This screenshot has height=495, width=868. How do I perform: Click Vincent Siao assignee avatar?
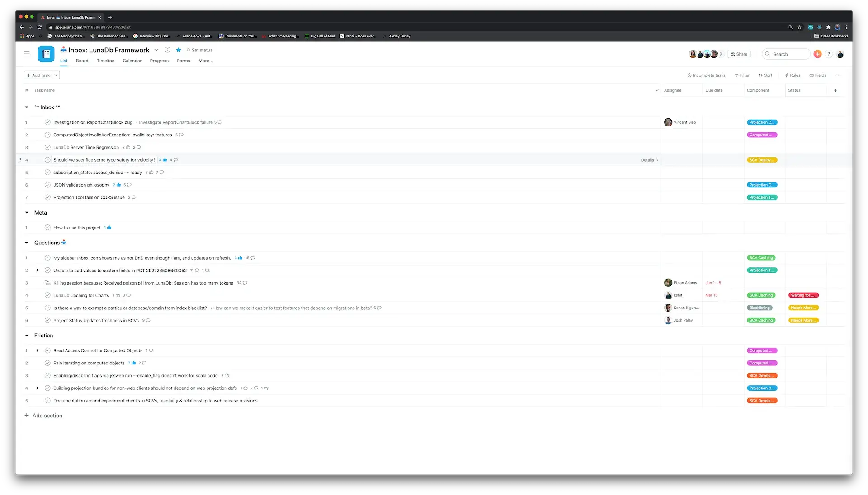click(668, 122)
